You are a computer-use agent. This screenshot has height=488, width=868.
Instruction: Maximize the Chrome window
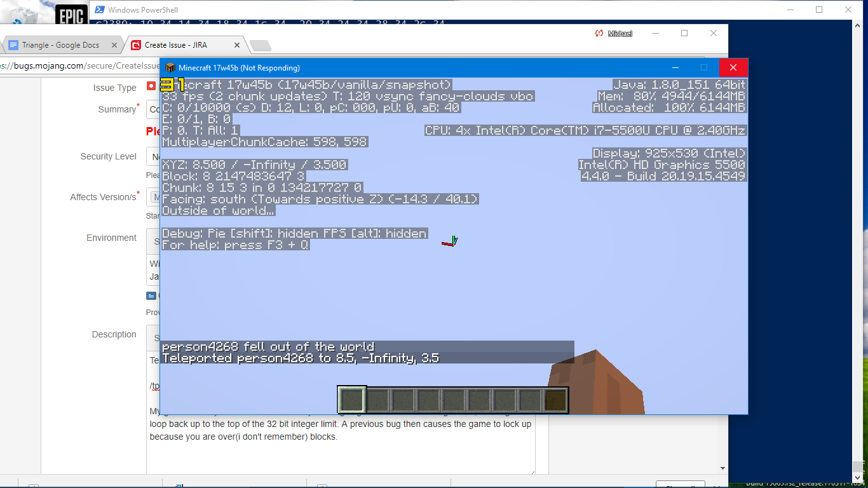[x=684, y=33]
